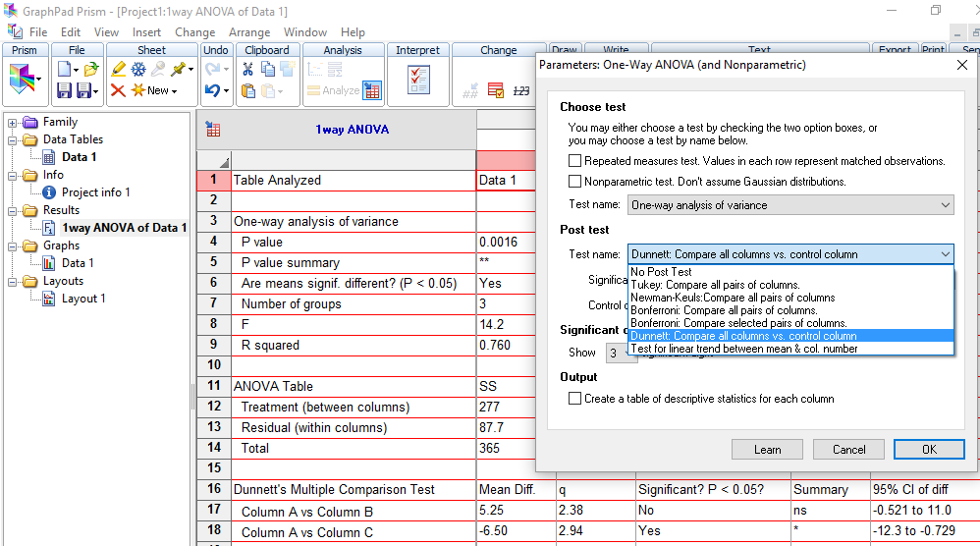Click the red table format icon in Change
Screen dimensions: 980x546
pos(496,91)
